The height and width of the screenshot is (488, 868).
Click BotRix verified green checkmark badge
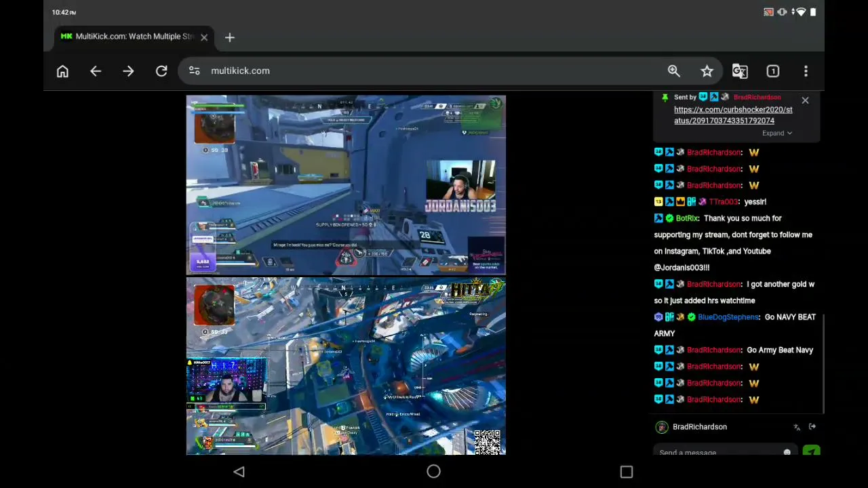669,218
